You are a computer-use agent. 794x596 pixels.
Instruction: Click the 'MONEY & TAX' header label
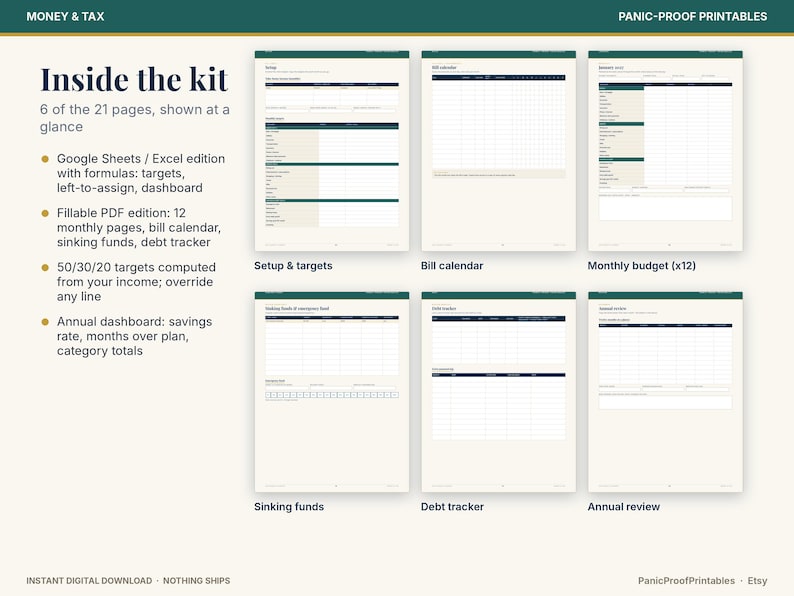pos(65,17)
